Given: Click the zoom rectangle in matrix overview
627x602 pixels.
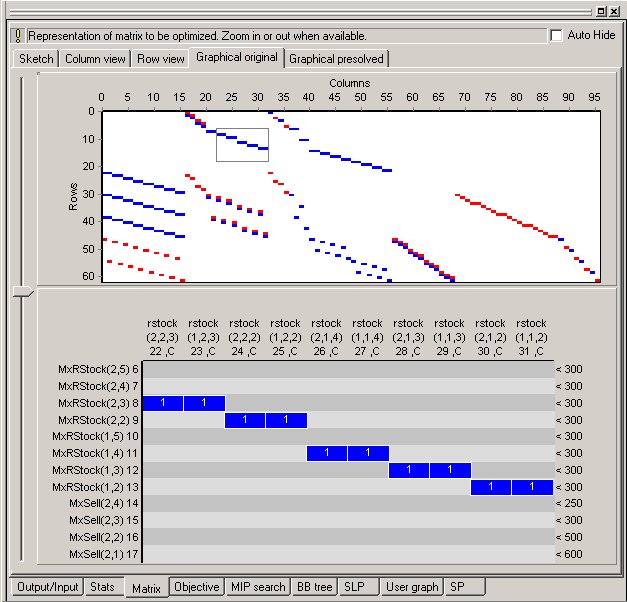Looking at the screenshot, I should pos(242,144).
